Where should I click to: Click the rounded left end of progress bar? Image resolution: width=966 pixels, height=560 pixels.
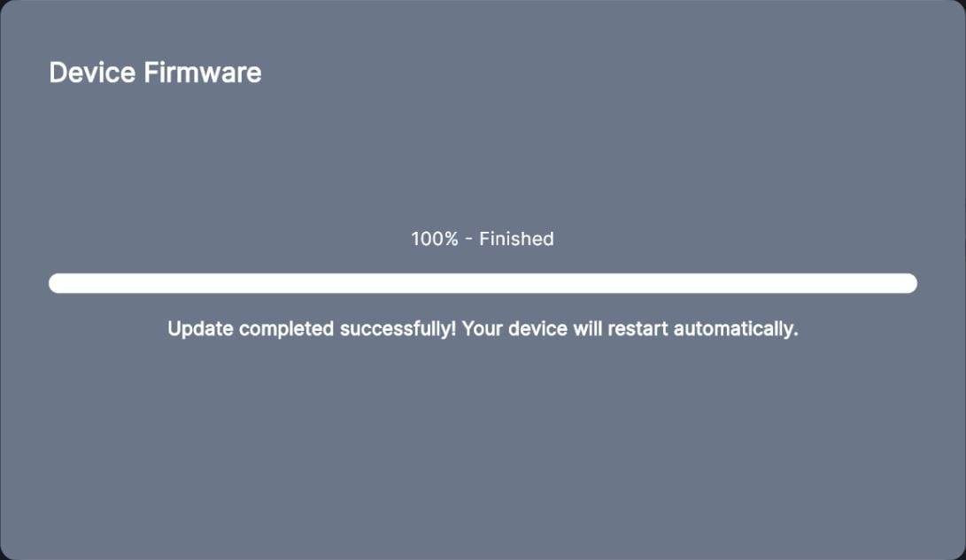click(57, 283)
